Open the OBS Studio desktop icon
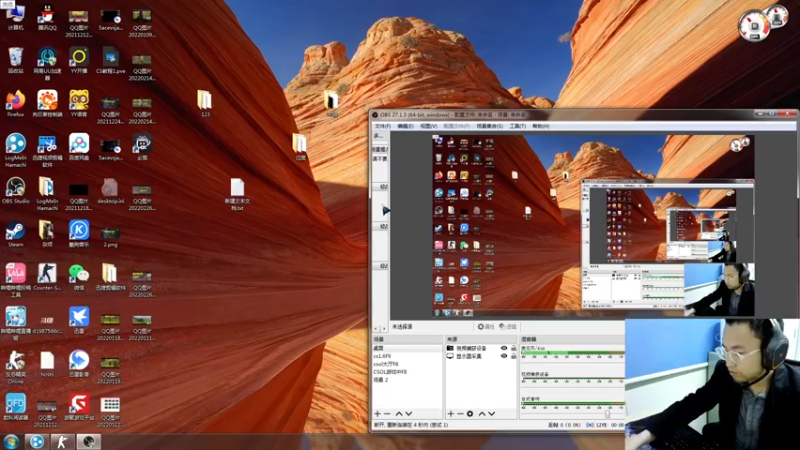Image resolution: width=800 pixels, height=450 pixels. coord(15,190)
